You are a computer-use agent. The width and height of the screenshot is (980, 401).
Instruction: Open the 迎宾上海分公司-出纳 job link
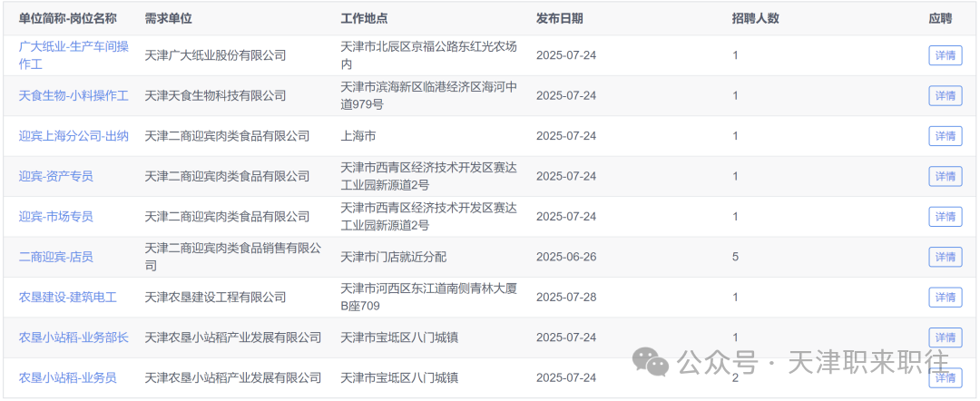tap(73, 135)
